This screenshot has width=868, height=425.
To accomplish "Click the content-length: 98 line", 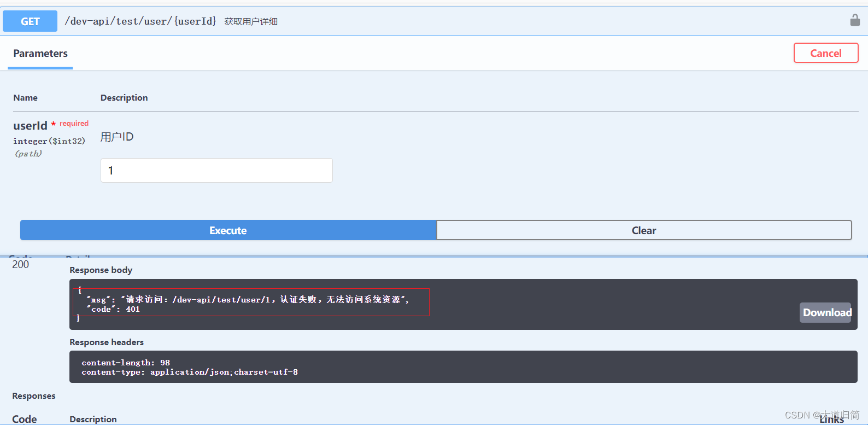I will pyautogui.click(x=126, y=363).
